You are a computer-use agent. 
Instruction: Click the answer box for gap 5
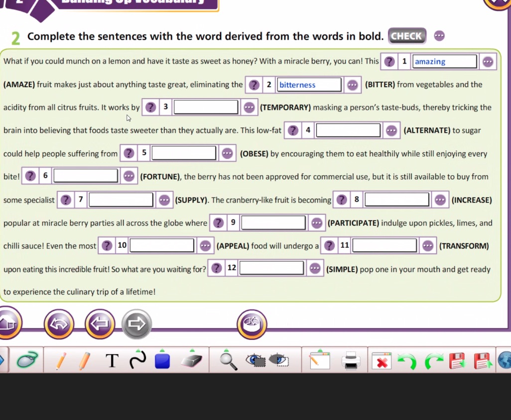[x=184, y=153]
